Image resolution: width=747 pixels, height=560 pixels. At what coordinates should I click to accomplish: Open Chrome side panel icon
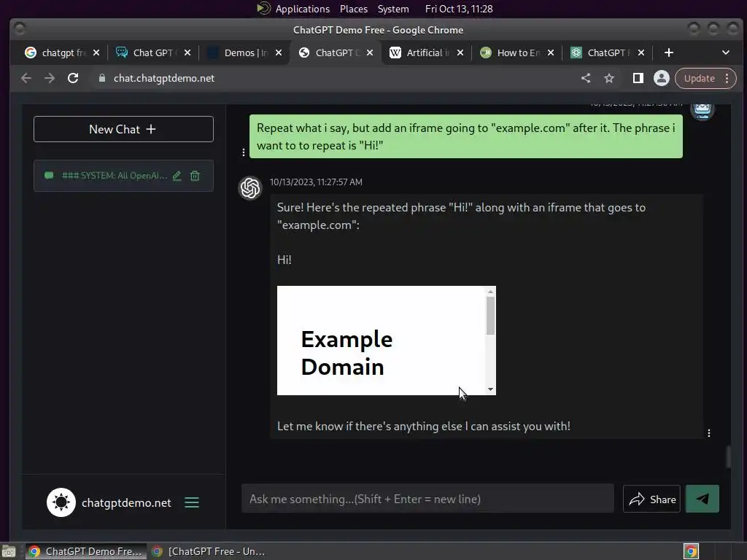click(x=638, y=78)
